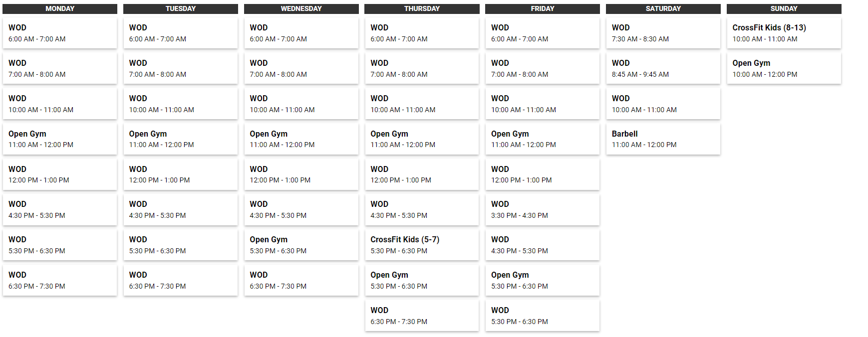
Task: Select Tuesday 12:00 PM WOD class
Action: [x=181, y=174]
